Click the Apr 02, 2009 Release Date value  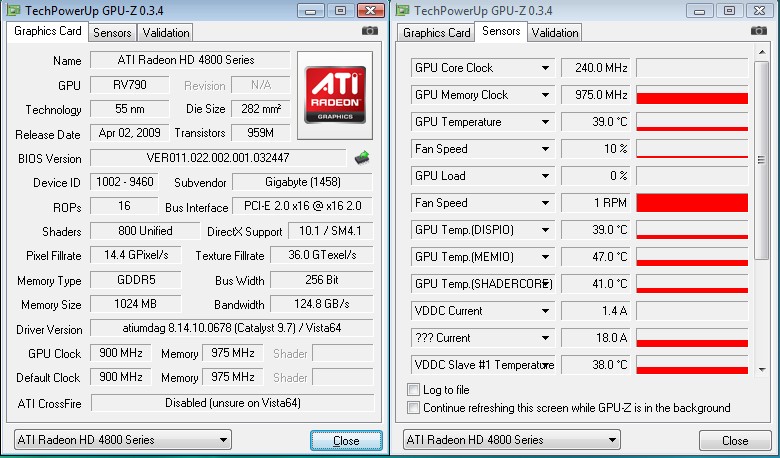130,133
